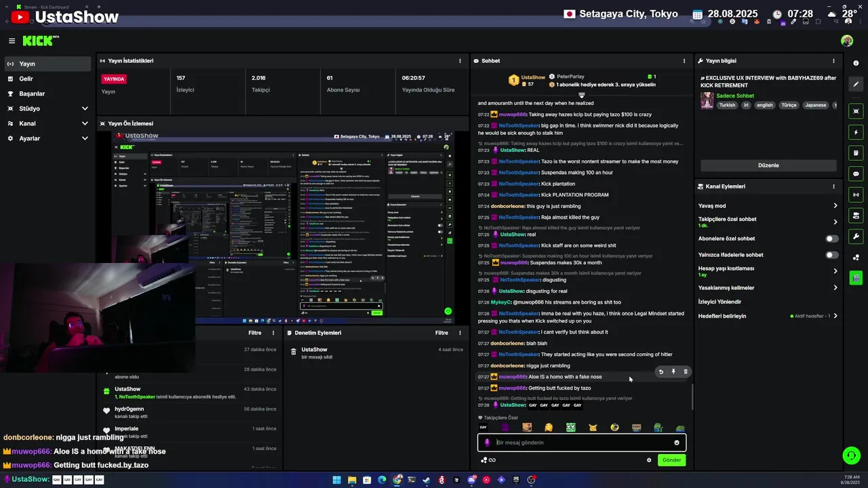Click Filtre in Denetim Eylemleri panel
The image size is (868, 488).
441,333
